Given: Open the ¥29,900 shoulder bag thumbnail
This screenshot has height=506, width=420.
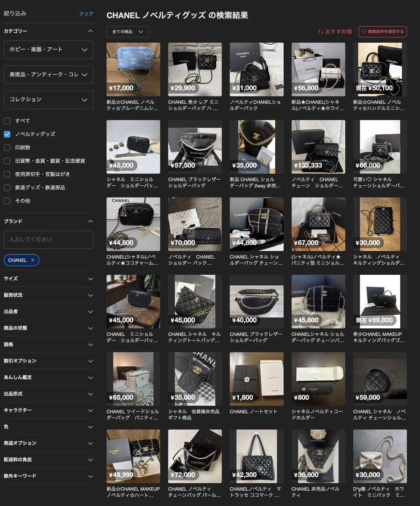Looking at the screenshot, I should (195, 69).
